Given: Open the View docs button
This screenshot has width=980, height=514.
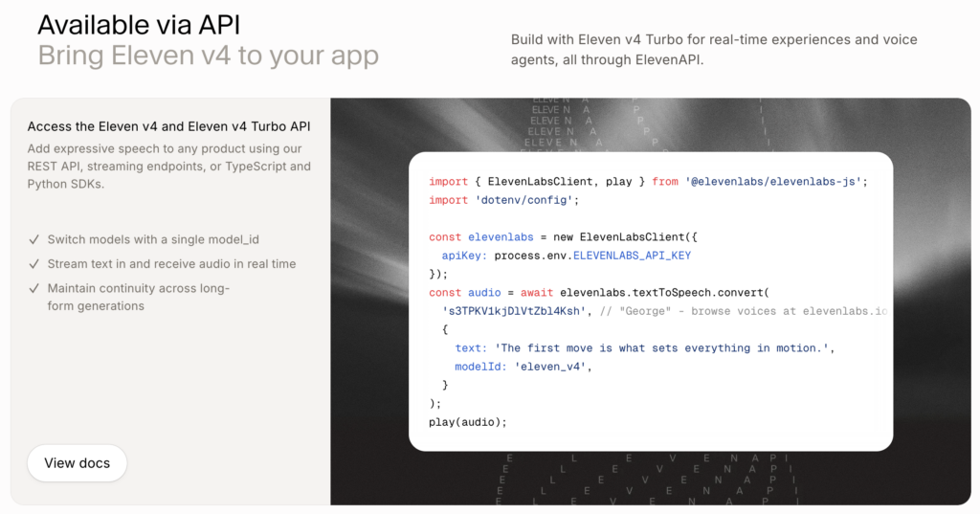Looking at the screenshot, I should tap(77, 463).
